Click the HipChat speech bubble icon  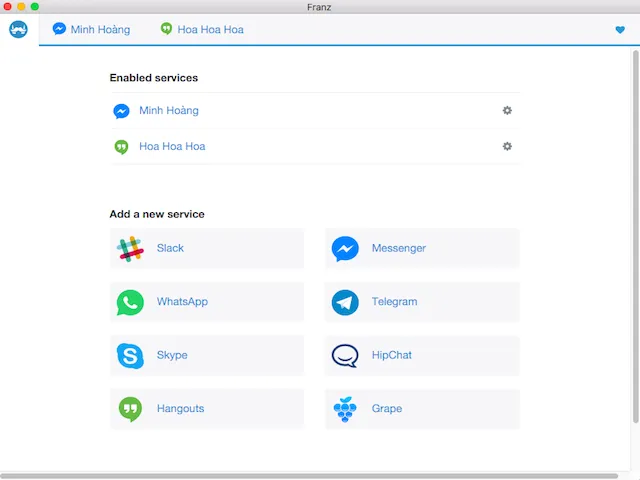(345, 355)
